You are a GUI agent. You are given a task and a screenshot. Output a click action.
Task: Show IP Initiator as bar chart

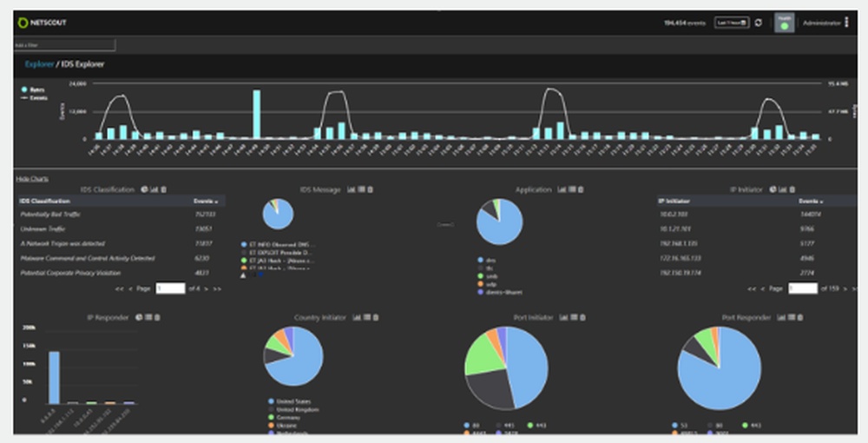783,189
